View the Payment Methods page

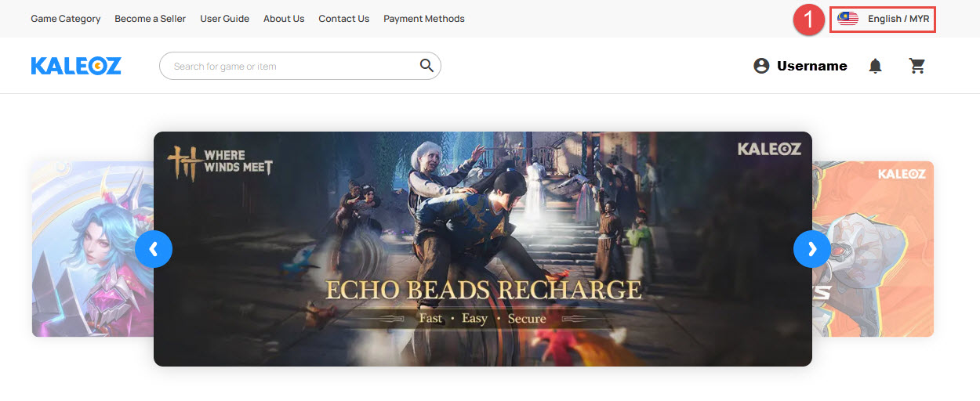click(423, 19)
